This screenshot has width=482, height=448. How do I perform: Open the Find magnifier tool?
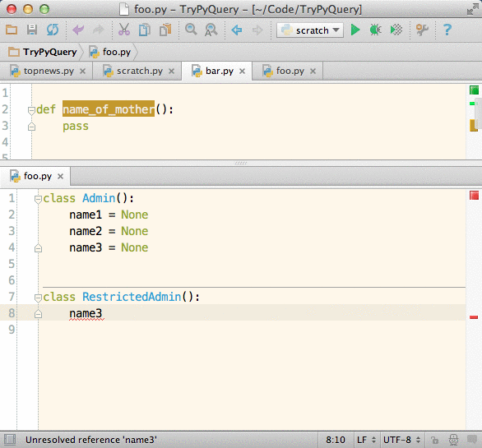pyautogui.click(x=191, y=30)
